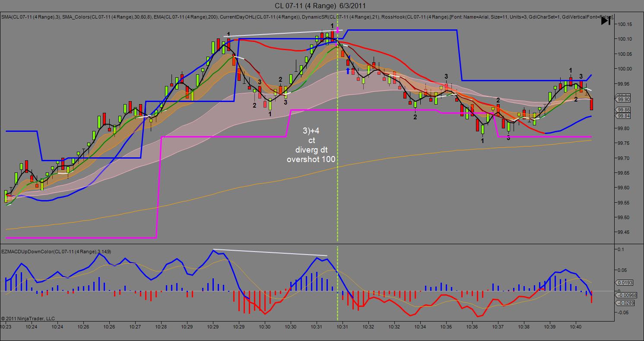
Task: Click the 10:40 time axis label
Action: [576, 327]
